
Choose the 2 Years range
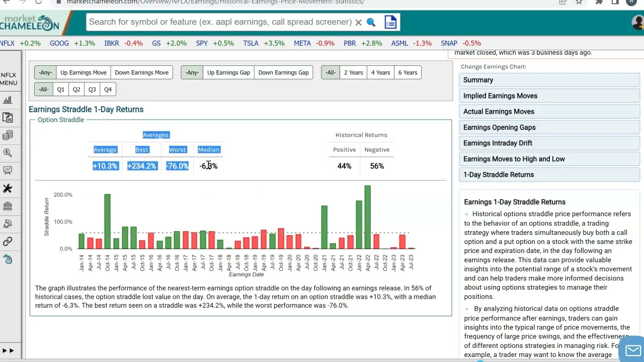click(x=353, y=72)
